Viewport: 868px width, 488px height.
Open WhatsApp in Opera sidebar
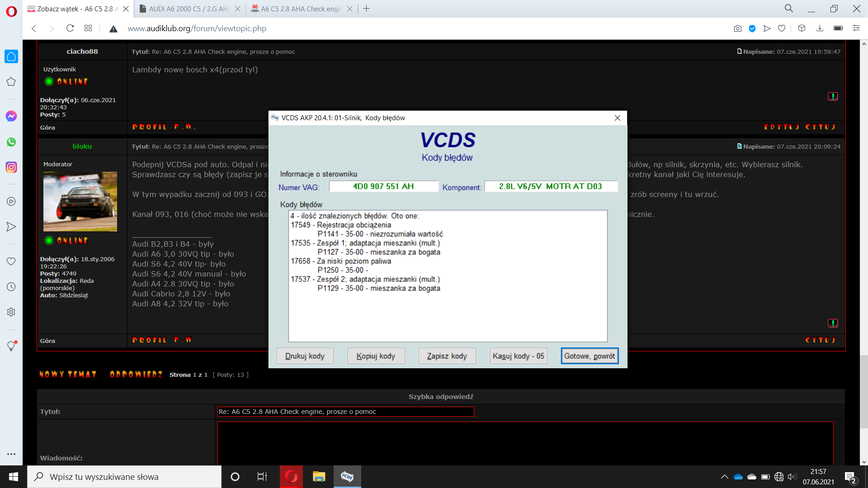click(11, 142)
